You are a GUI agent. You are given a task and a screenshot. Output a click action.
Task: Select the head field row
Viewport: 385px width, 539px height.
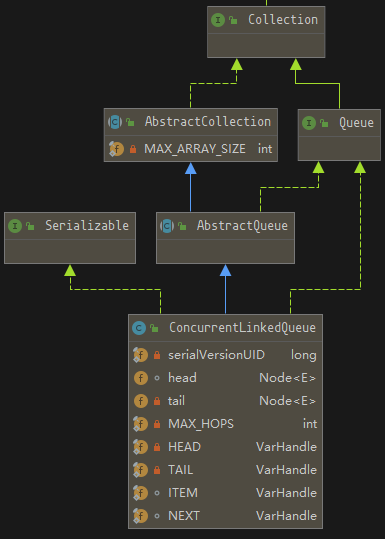point(226,378)
